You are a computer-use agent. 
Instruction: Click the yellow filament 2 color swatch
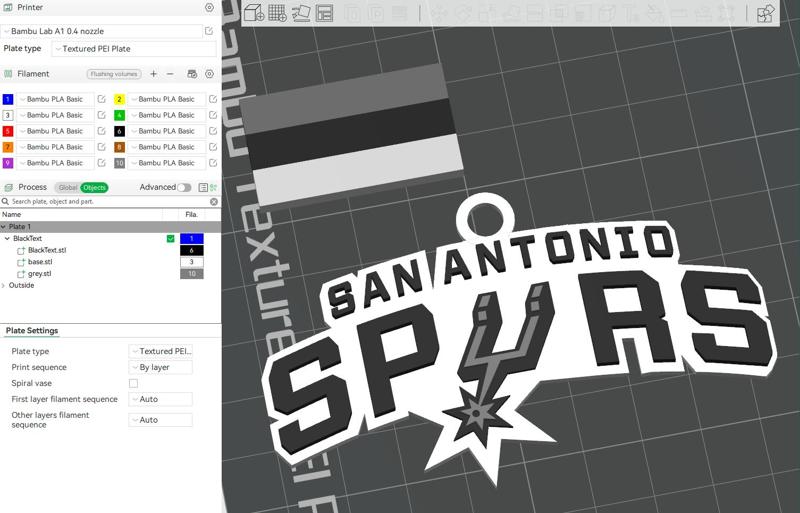point(119,99)
